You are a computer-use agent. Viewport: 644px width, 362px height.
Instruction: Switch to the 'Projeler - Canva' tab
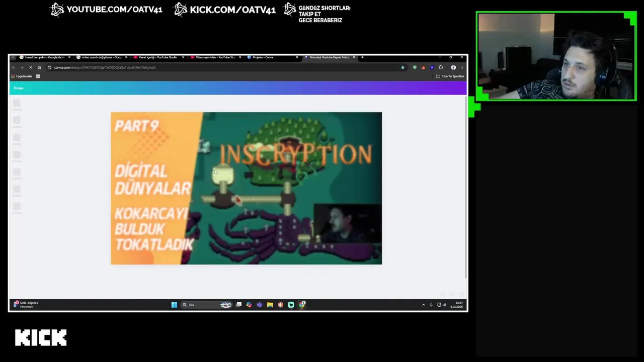272,57
